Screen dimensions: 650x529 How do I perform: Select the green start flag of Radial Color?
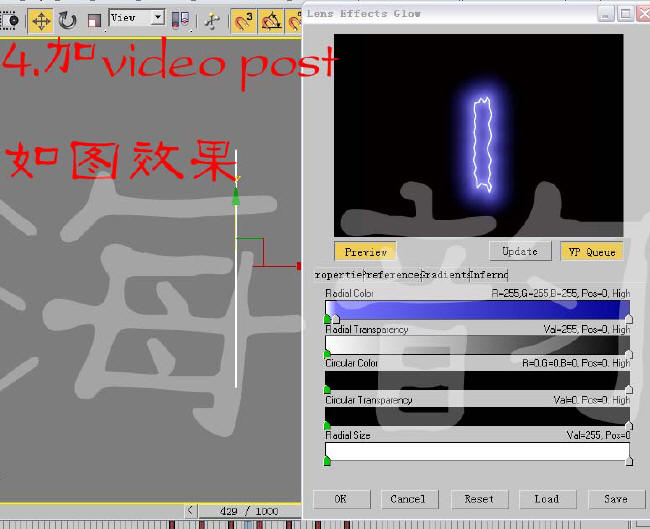click(x=327, y=319)
